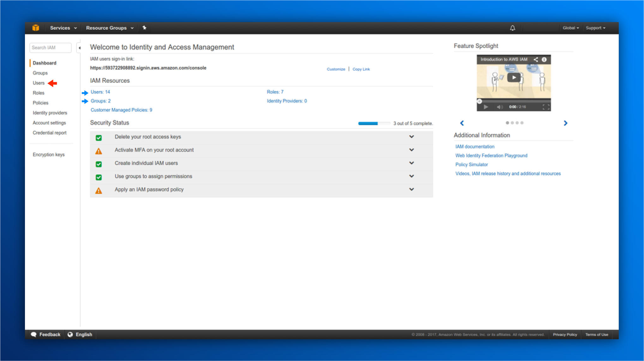The image size is (644, 361).
Task: Click the Customize sign-in link
Action: pos(336,69)
